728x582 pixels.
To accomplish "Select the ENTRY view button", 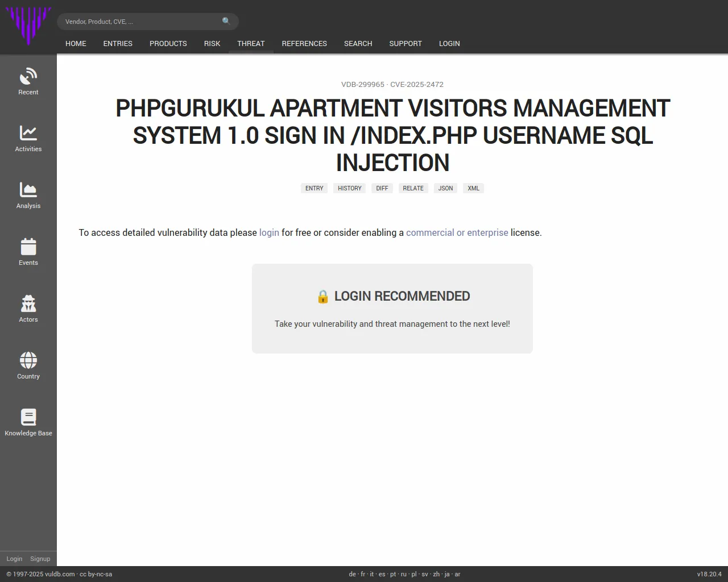I will (314, 188).
